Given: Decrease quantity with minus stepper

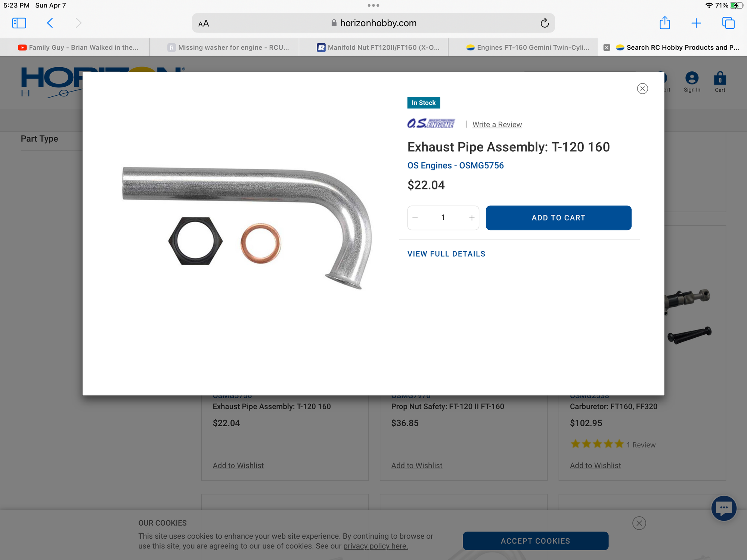Looking at the screenshot, I should [x=415, y=218].
